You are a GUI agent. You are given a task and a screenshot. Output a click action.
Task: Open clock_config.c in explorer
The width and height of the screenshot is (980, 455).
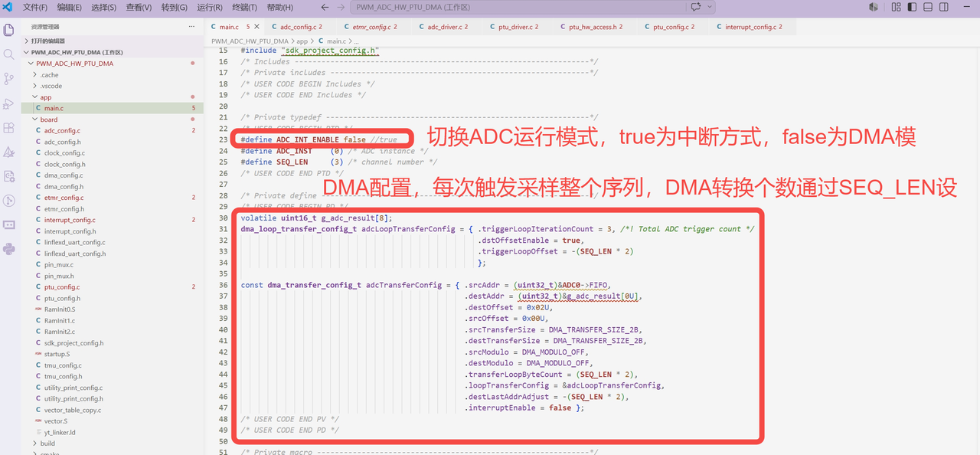pyautogui.click(x=113, y=153)
